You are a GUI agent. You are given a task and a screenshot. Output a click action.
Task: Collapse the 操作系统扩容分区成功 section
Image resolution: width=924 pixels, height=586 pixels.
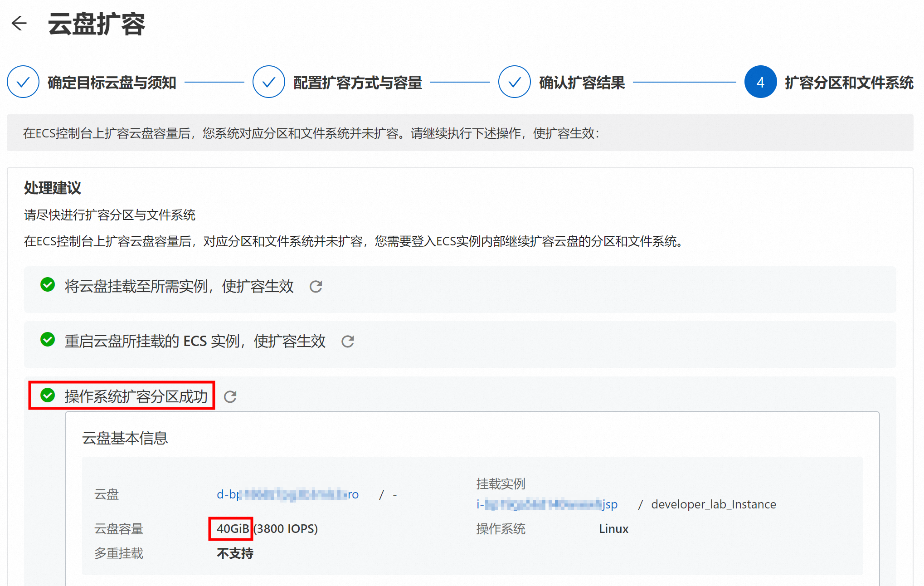(136, 396)
